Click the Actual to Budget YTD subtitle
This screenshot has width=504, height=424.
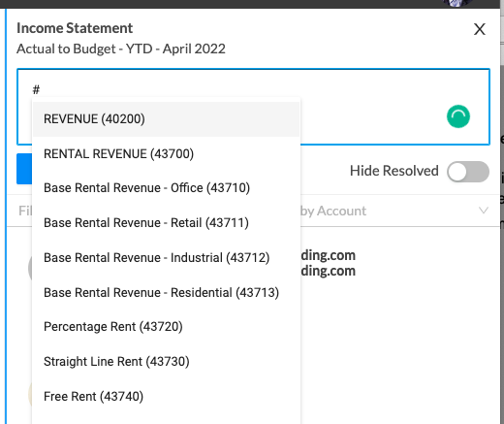click(x=121, y=49)
